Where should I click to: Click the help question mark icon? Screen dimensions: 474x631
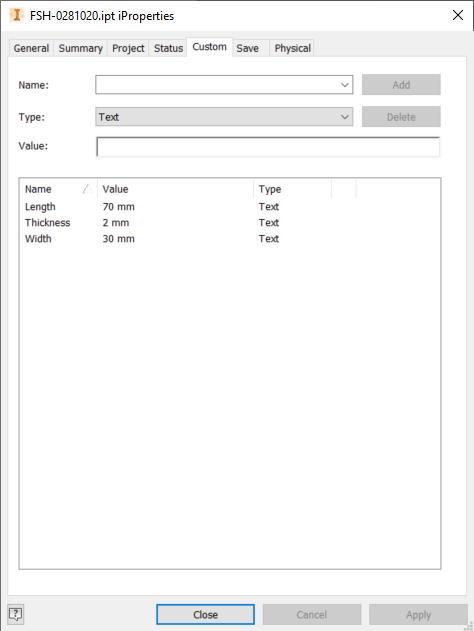16,614
